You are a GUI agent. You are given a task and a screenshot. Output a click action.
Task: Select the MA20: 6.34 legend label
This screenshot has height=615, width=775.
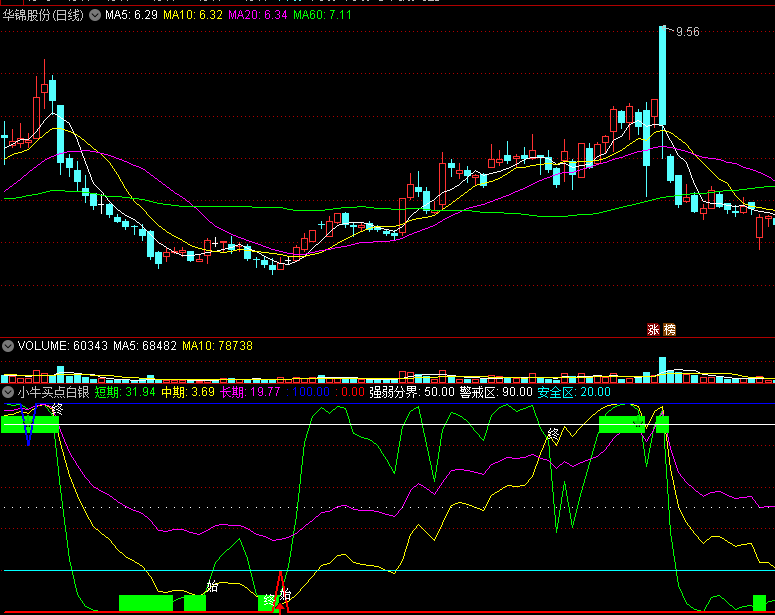[258, 15]
